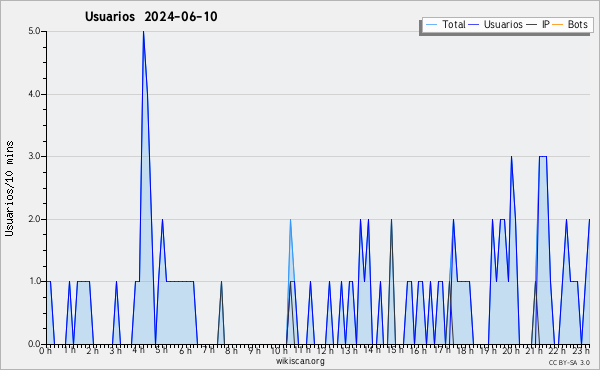Click the '3.0' y-axis value
The height and width of the screenshot is (370, 600).
tap(34, 156)
